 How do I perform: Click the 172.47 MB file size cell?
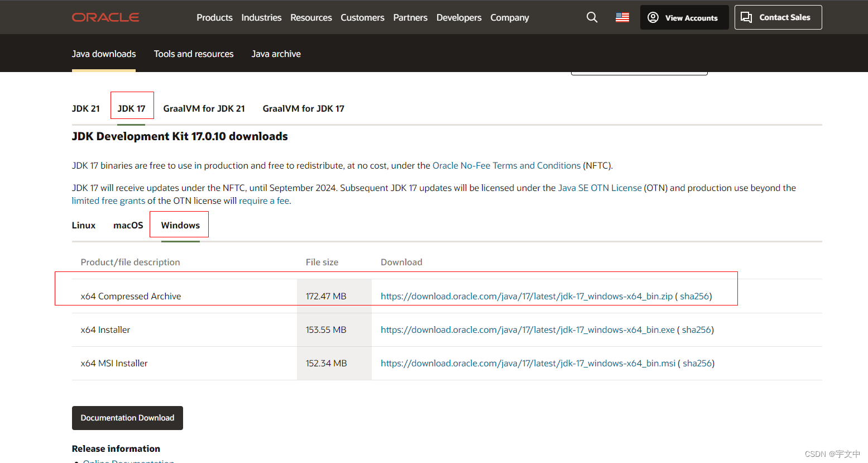334,296
